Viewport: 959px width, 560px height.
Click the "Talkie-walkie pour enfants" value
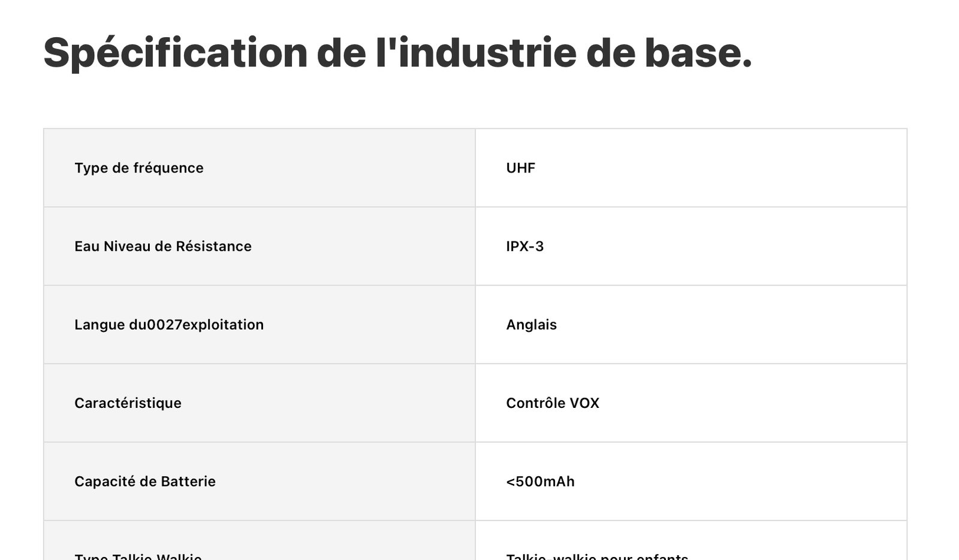coord(596,556)
